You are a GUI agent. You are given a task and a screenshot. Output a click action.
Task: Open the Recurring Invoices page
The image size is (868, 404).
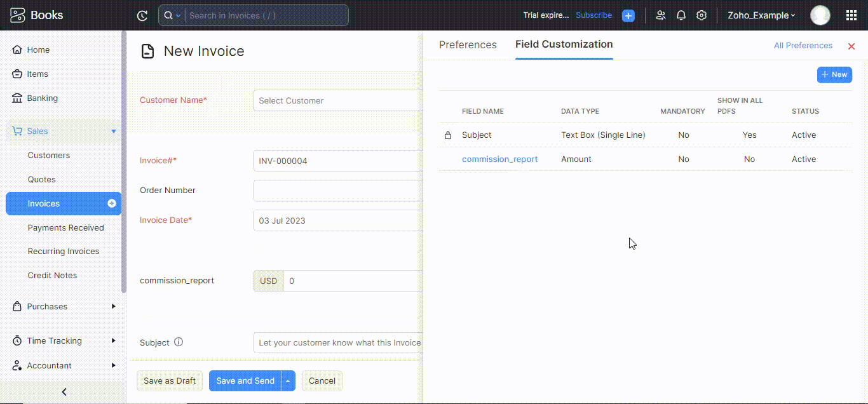(63, 251)
